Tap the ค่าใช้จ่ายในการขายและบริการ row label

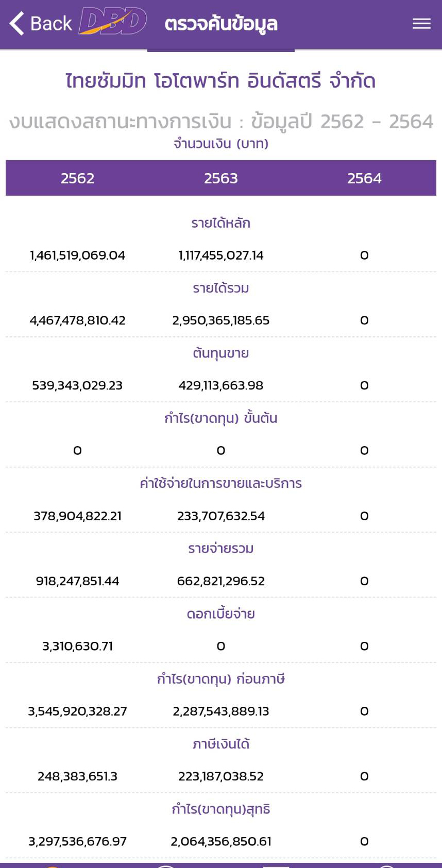(x=221, y=483)
